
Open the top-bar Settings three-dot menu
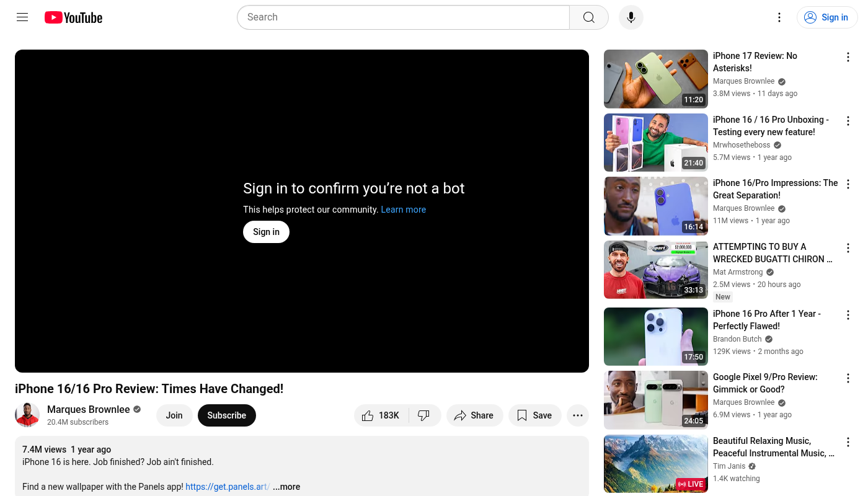coord(779,17)
